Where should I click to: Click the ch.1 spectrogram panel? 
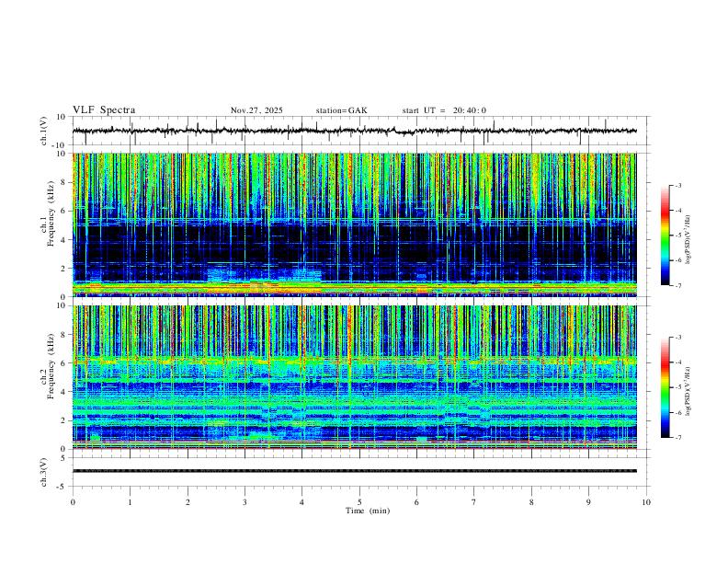click(x=355, y=224)
